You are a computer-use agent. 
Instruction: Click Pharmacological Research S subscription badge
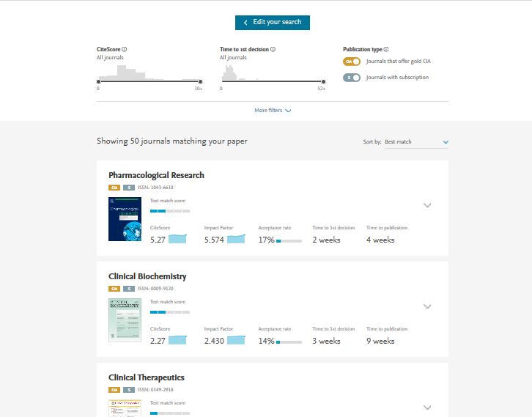coord(128,188)
